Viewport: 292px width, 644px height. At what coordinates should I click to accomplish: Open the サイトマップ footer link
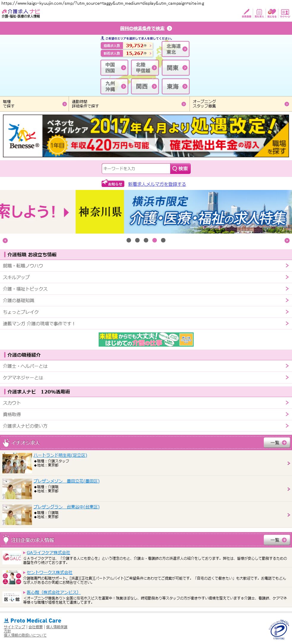coord(15,627)
